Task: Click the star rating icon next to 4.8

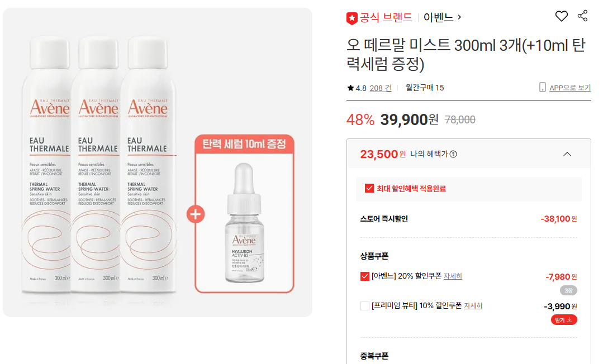Action: tap(350, 88)
